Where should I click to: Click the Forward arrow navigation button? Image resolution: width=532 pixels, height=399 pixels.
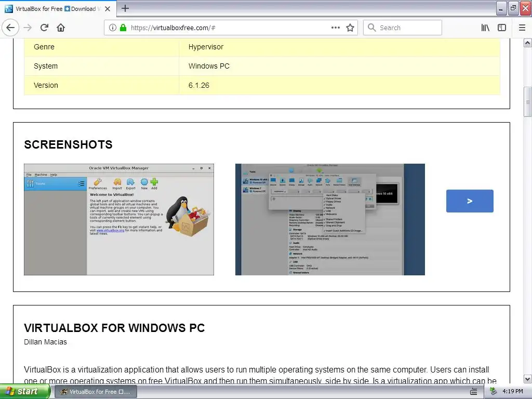[28, 28]
